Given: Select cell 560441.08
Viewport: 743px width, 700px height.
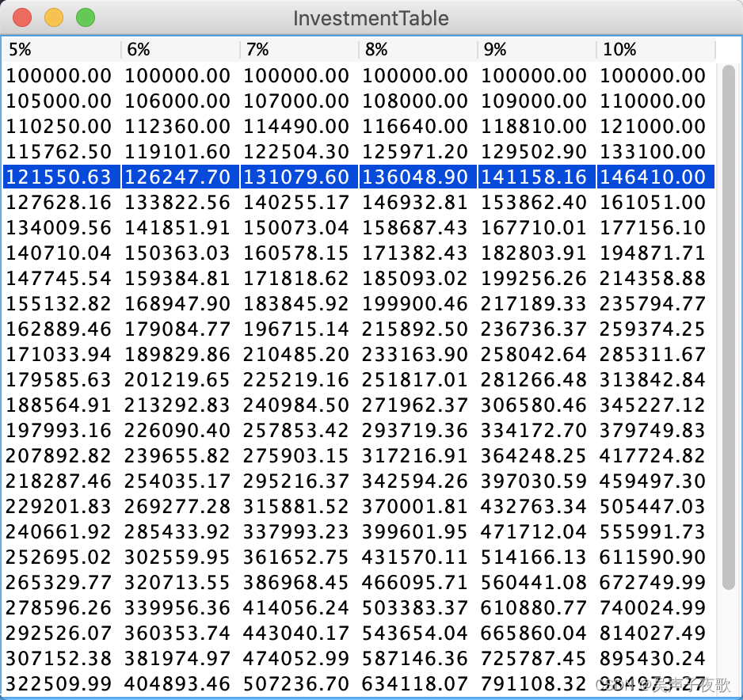Looking at the screenshot, I should pyautogui.click(x=537, y=583).
